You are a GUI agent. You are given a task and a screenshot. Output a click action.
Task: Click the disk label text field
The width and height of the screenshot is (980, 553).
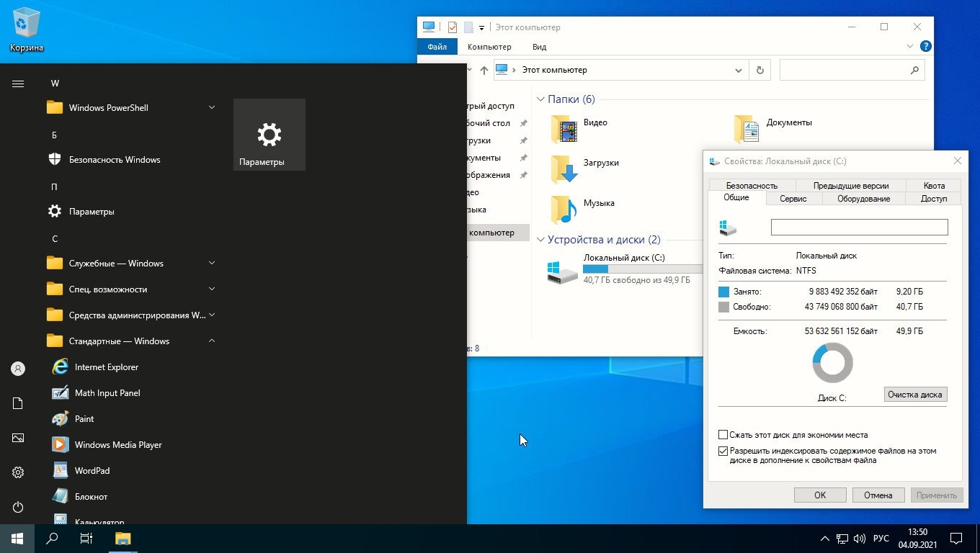[859, 228]
